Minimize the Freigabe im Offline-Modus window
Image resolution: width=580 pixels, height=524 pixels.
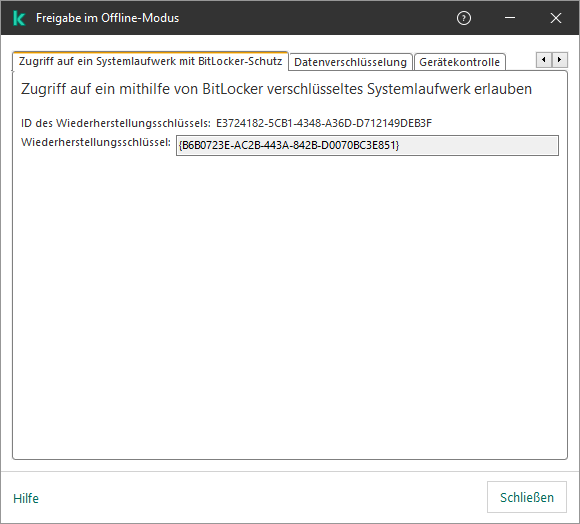coord(510,18)
